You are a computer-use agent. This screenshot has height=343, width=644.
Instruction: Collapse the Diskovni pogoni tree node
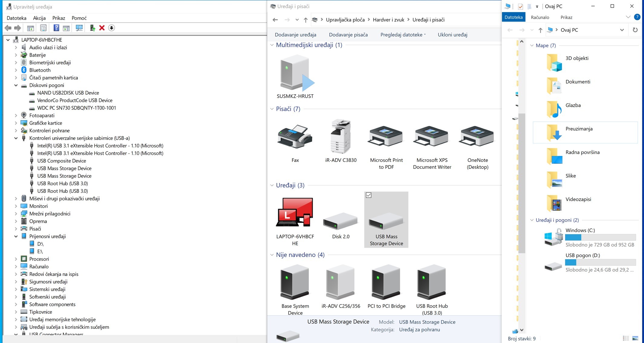tap(16, 85)
